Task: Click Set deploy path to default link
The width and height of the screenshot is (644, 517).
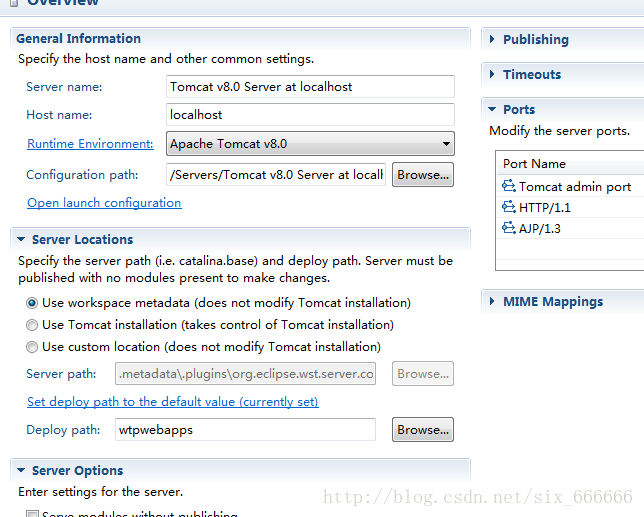Action: coord(173,402)
